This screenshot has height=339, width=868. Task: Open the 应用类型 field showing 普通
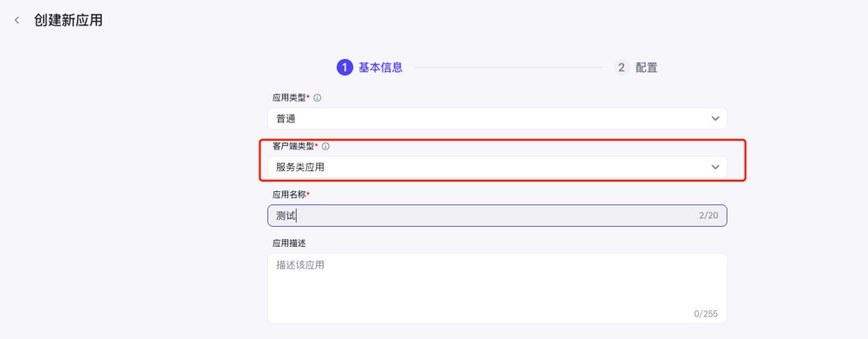pos(497,118)
